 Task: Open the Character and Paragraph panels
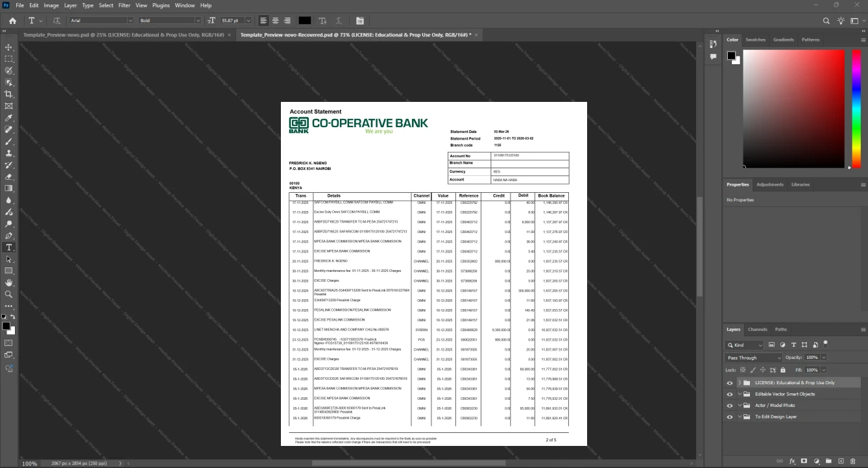pos(360,21)
